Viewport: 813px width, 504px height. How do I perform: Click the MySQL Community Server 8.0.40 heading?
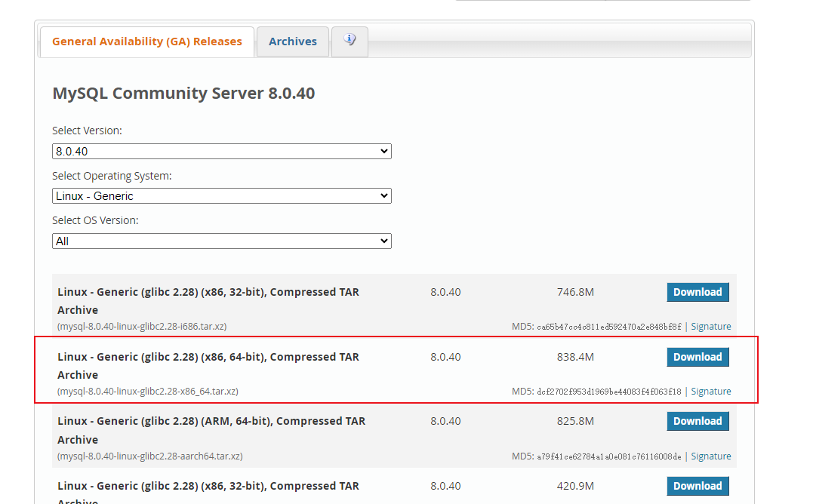183,94
